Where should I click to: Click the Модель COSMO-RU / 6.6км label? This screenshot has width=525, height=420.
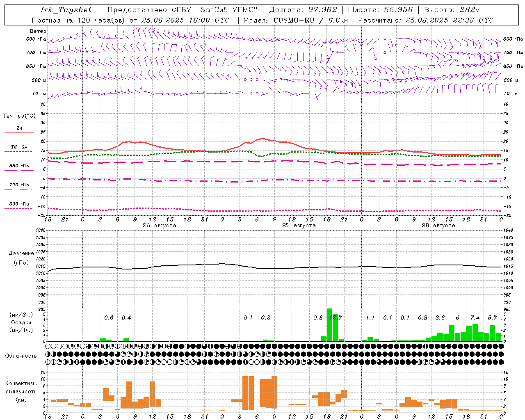pos(296,20)
